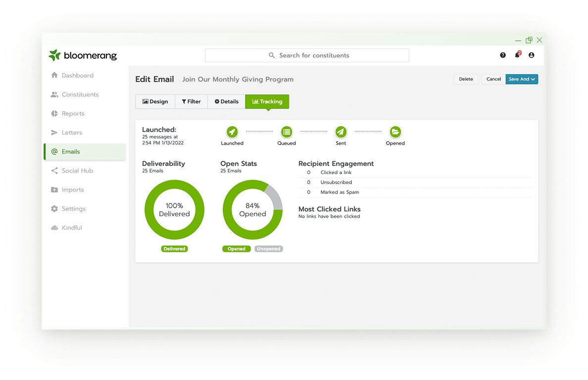This screenshot has width=588, height=380.
Task: Expand the Save And dropdown
Action: [522, 79]
